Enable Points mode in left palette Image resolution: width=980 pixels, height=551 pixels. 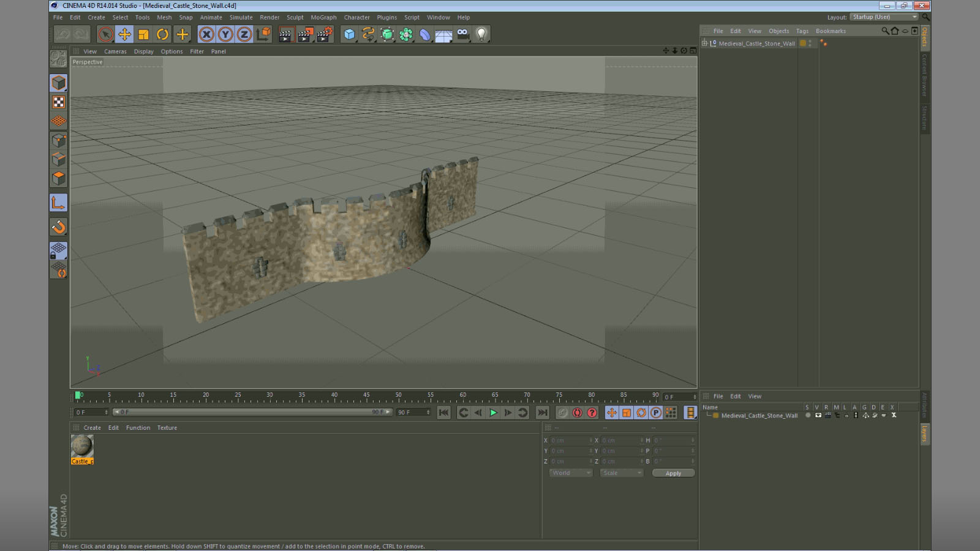click(59, 141)
